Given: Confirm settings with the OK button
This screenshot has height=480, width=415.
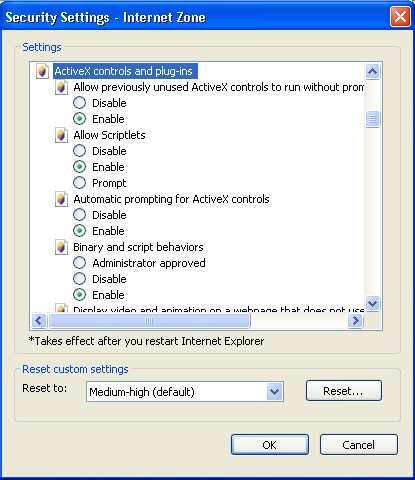Looking at the screenshot, I should tap(270, 445).
